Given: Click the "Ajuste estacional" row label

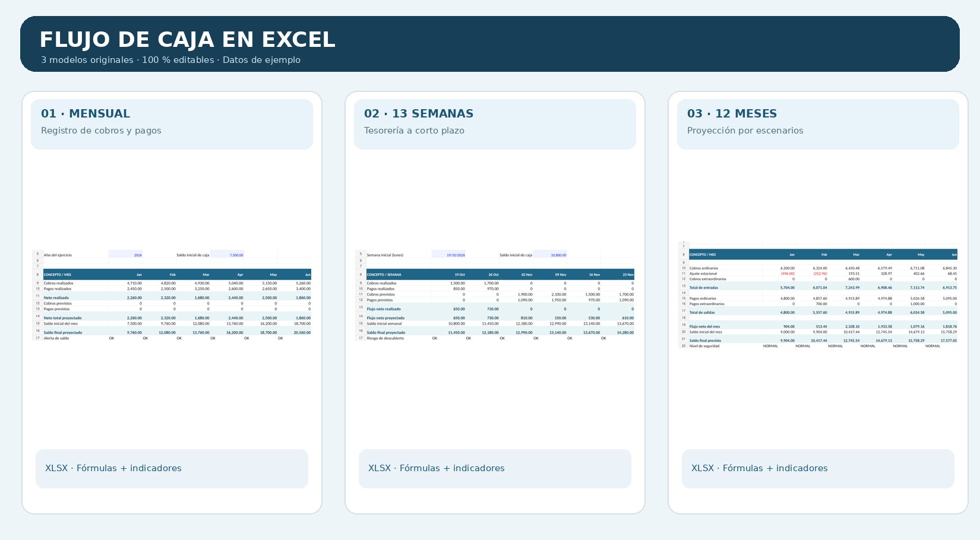Looking at the screenshot, I should coord(703,274).
